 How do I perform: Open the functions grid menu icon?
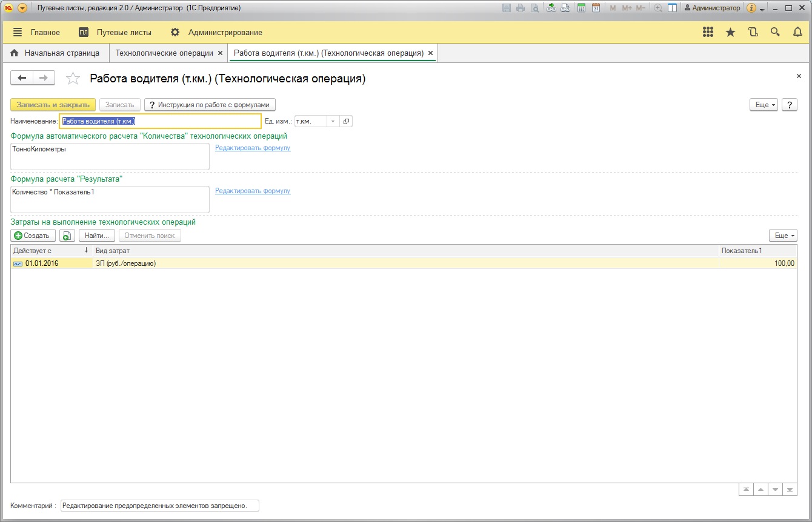coord(708,32)
